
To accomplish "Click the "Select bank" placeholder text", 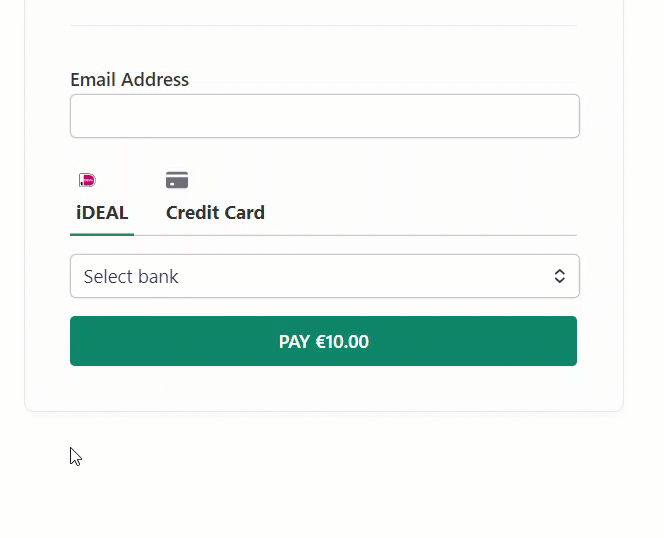I will click(131, 277).
